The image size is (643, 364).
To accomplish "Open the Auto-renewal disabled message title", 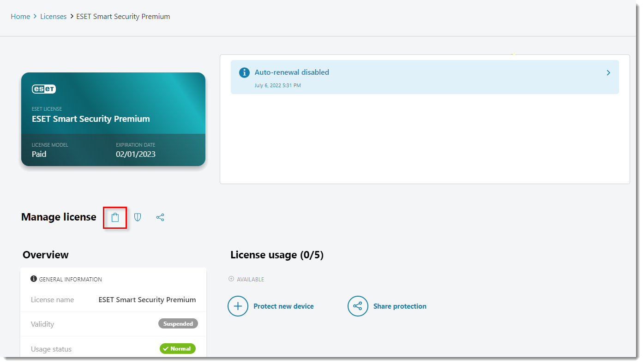I will pos(292,72).
